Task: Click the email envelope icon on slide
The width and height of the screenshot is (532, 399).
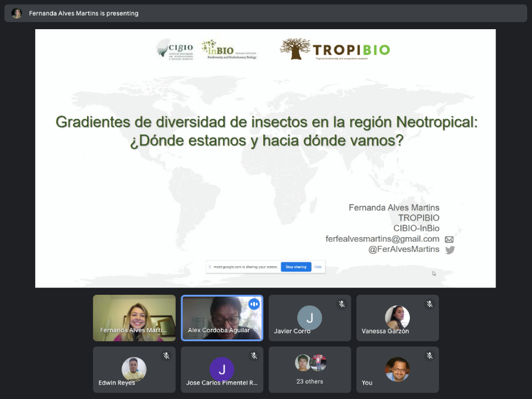Action: tap(449, 239)
